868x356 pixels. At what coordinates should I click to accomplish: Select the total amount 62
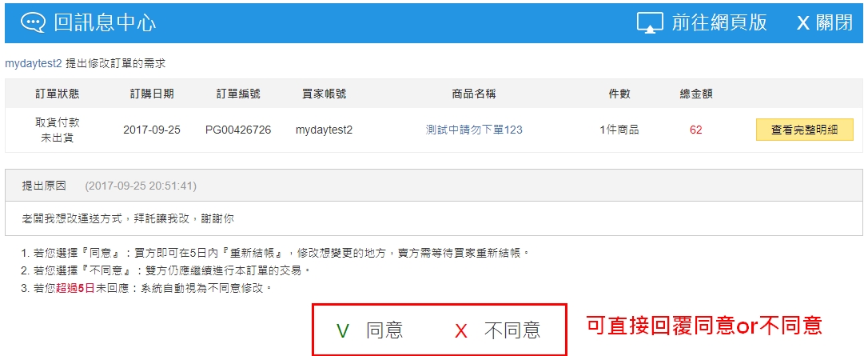[x=696, y=130]
